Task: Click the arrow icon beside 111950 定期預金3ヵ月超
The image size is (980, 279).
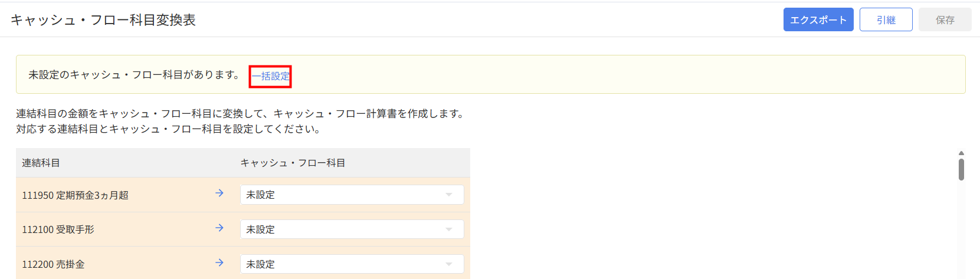Action: coord(219,193)
